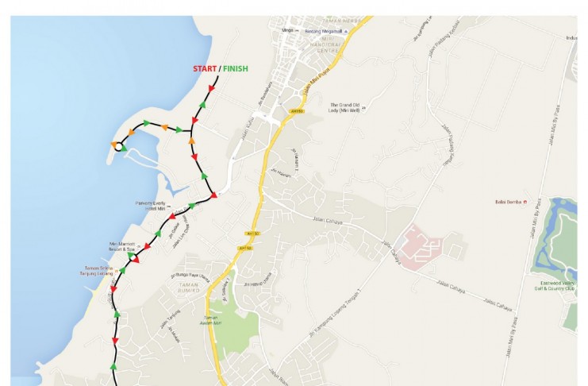Click the AH150 road shield below Jalan Miri Pujut
Screen dimensions: 588x386
(x=297, y=111)
